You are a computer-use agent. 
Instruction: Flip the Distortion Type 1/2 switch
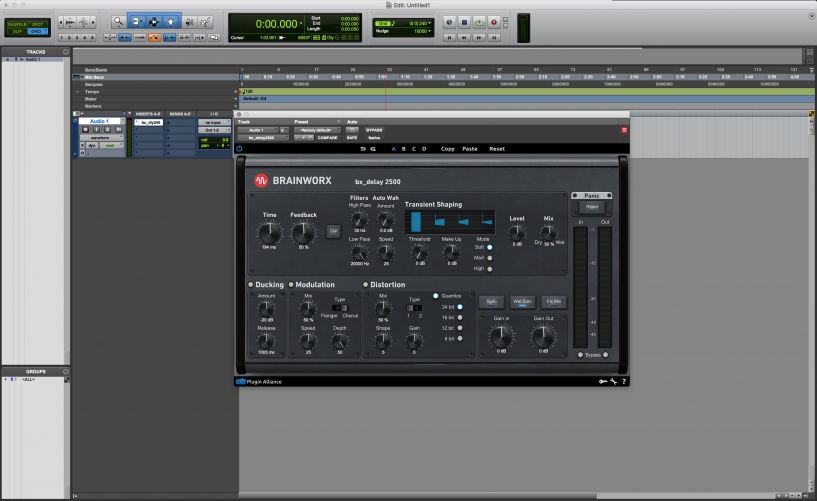click(x=414, y=308)
